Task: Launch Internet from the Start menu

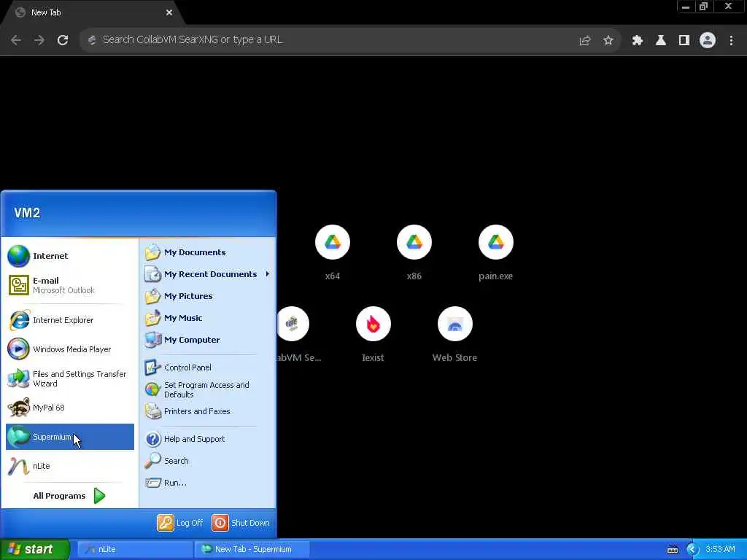Action: (x=70, y=256)
